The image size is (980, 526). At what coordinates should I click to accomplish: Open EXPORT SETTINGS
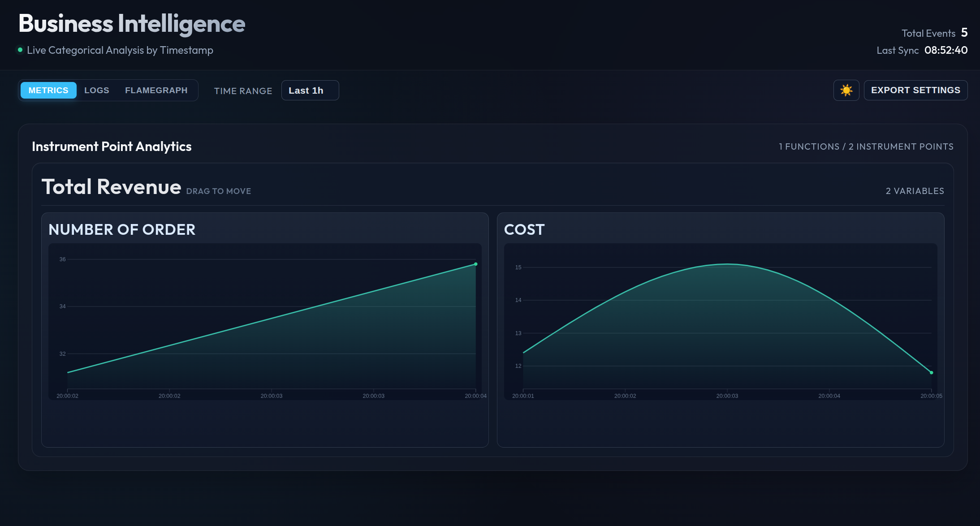[915, 90]
